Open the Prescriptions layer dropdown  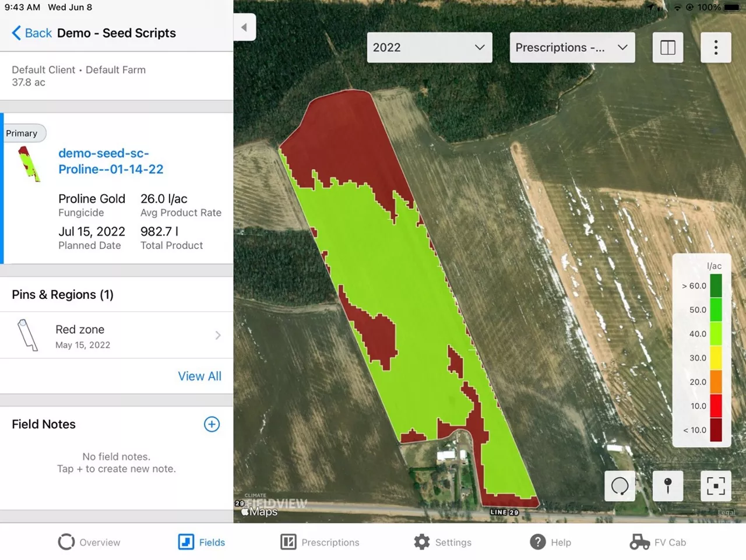coord(572,47)
